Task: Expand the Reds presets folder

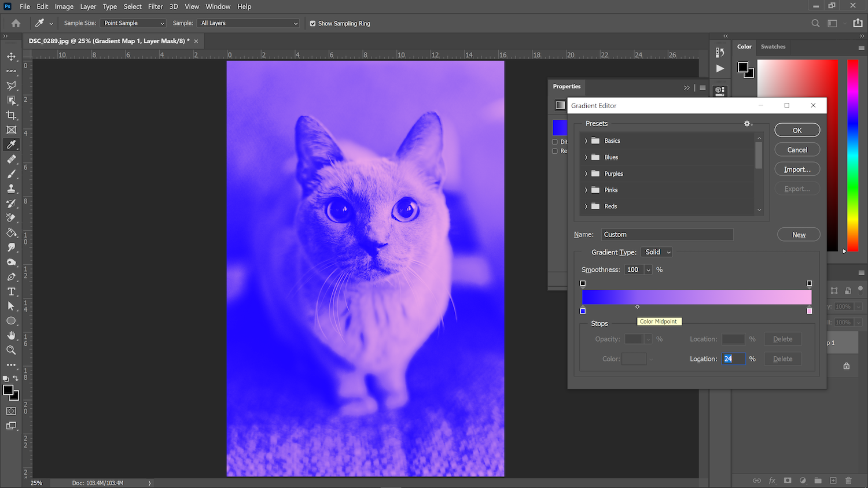Action: pyautogui.click(x=586, y=206)
